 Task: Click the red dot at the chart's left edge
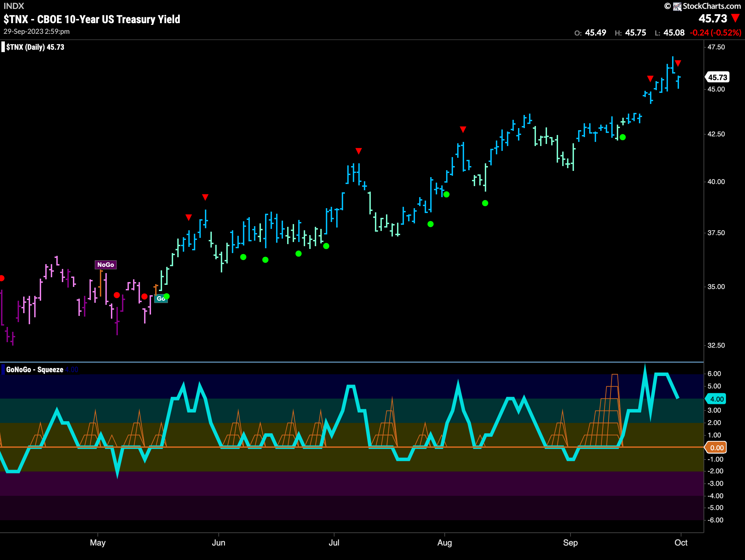coord(1,278)
